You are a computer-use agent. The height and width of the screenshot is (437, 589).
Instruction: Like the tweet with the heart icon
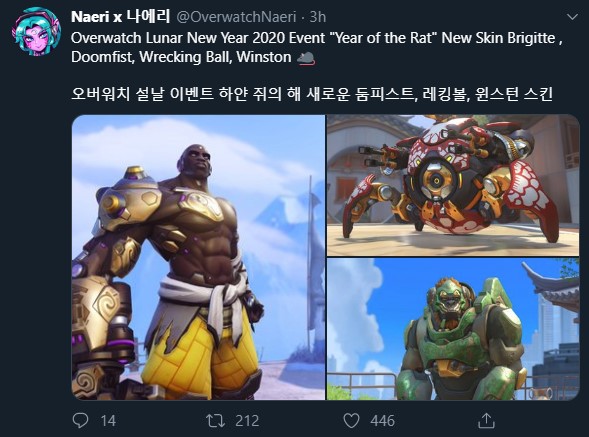pyautogui.click(x=351, y=420)
